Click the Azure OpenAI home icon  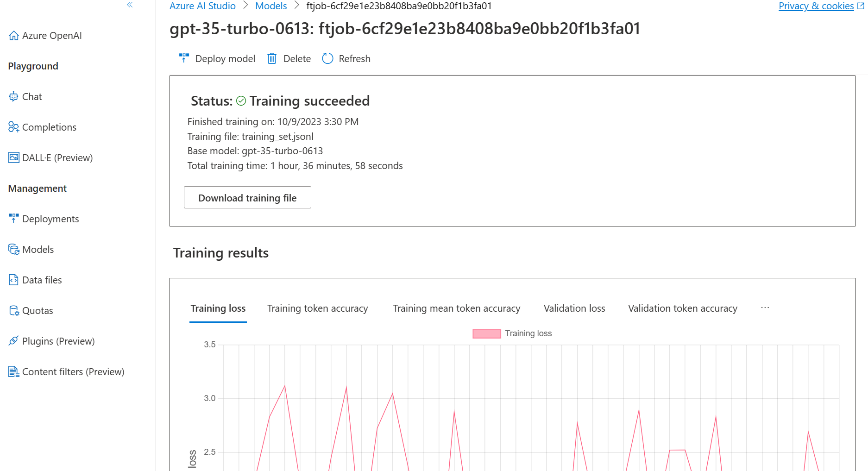(14, 36)
